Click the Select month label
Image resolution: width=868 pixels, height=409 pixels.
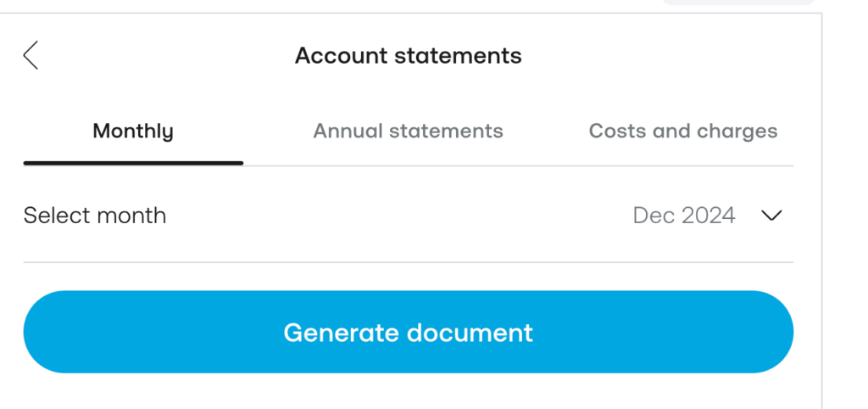coord(95,216)
